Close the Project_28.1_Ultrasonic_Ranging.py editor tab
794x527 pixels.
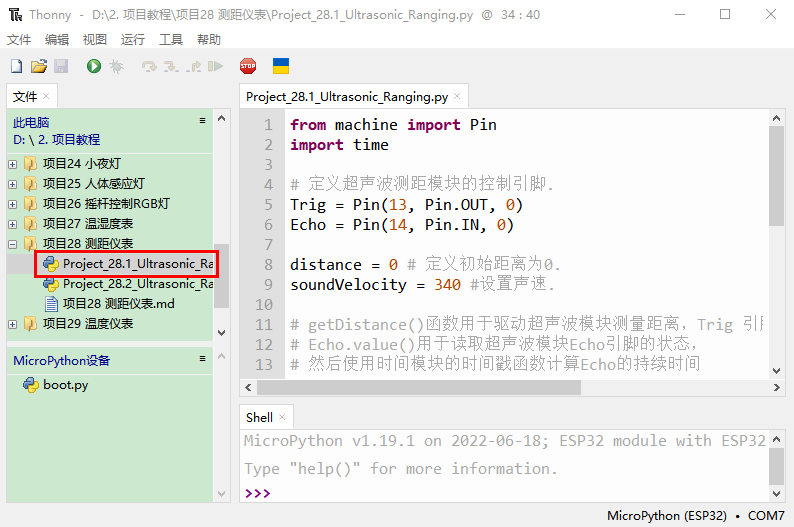[458, 97]
